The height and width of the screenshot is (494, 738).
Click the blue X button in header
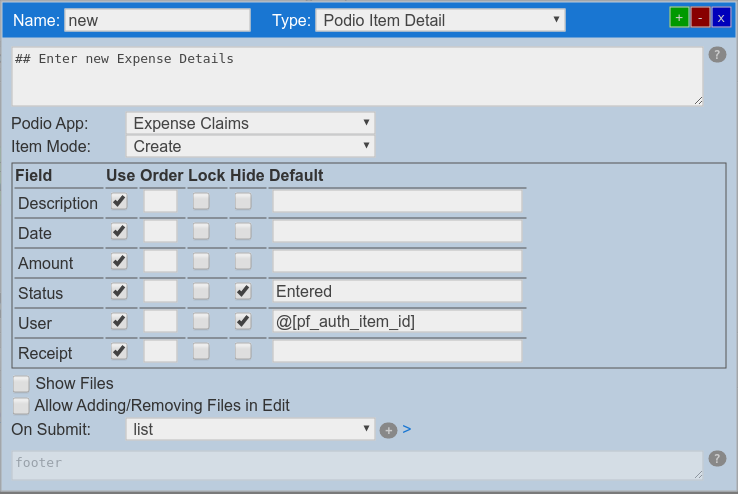pyautogui.click(x=721, y=17)
